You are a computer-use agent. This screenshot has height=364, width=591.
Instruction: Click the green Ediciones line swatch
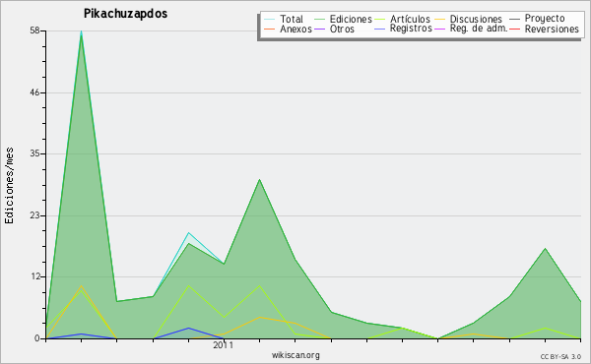pos(319,19)
